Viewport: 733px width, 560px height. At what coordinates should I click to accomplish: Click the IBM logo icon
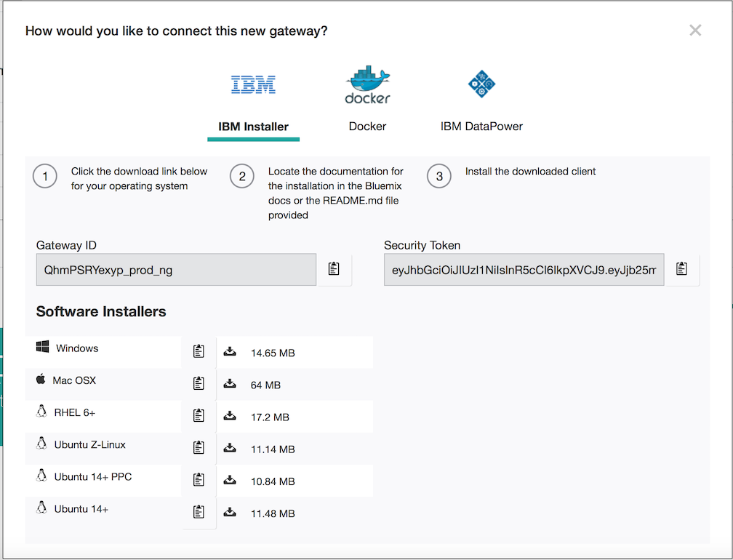tap(253, 84)
